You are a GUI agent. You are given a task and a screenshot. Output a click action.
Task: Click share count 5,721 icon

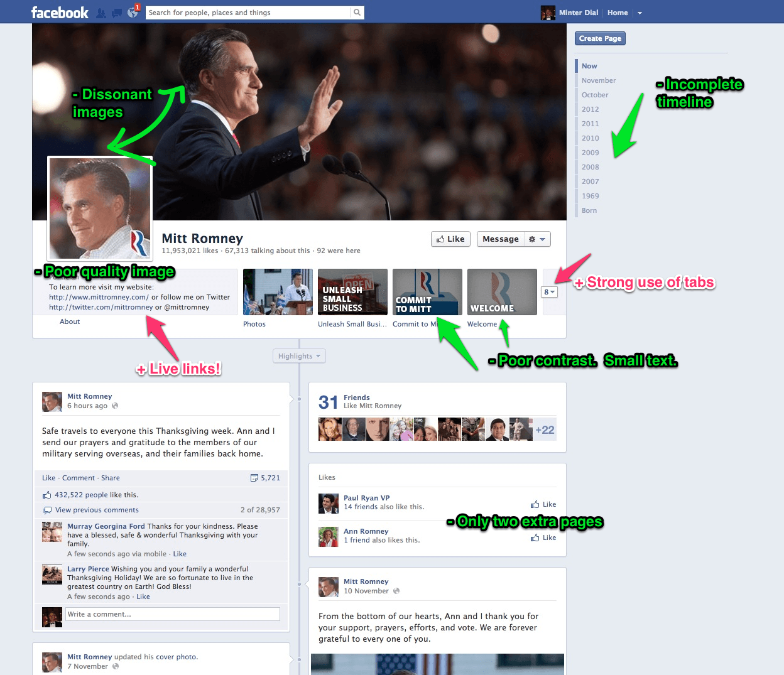[x=265, y=478]
